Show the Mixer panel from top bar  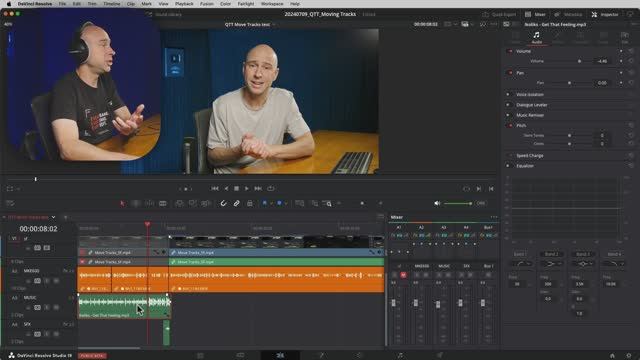[x=535, y=14]
